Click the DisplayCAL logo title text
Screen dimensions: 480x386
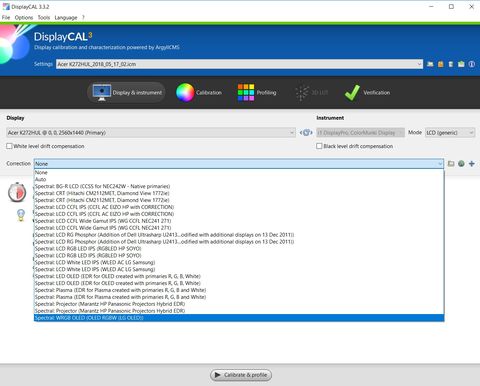click(63, 37)
